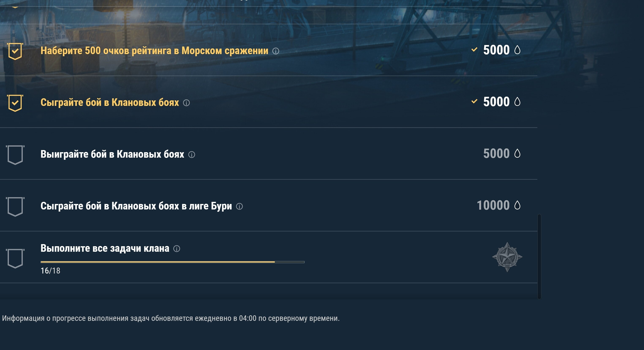
Task: Click the silver star medal reward icon
Action: [507, 257]
